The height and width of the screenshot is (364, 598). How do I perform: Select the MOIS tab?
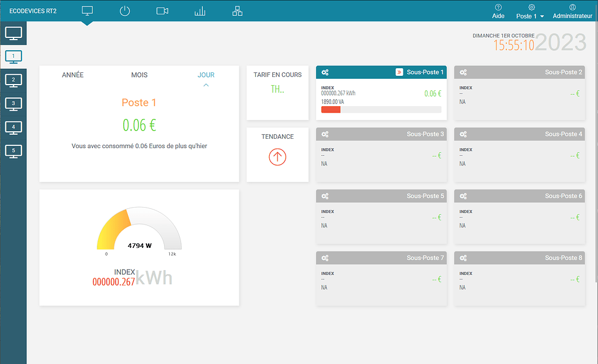[138, 75]
